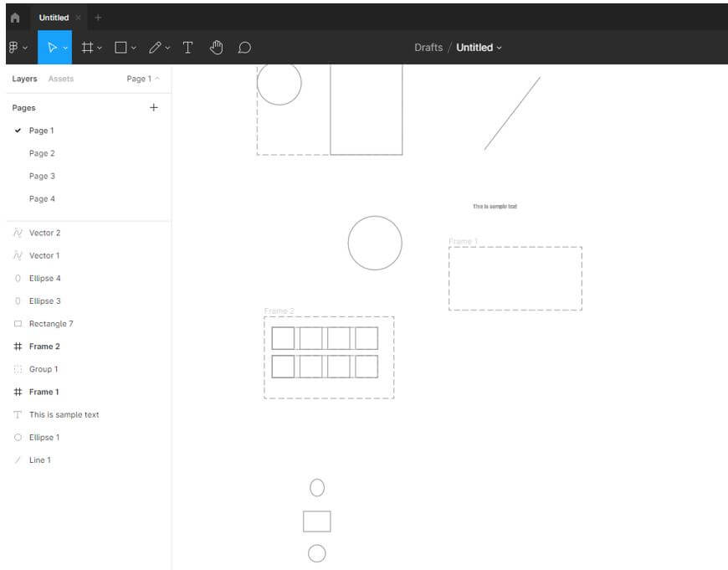Click the Ellipse 4 layer icon

[x=18, y=278]
